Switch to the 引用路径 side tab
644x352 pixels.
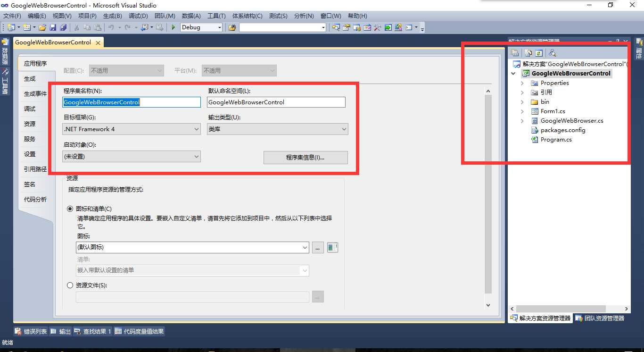click(x=35, y=169)
